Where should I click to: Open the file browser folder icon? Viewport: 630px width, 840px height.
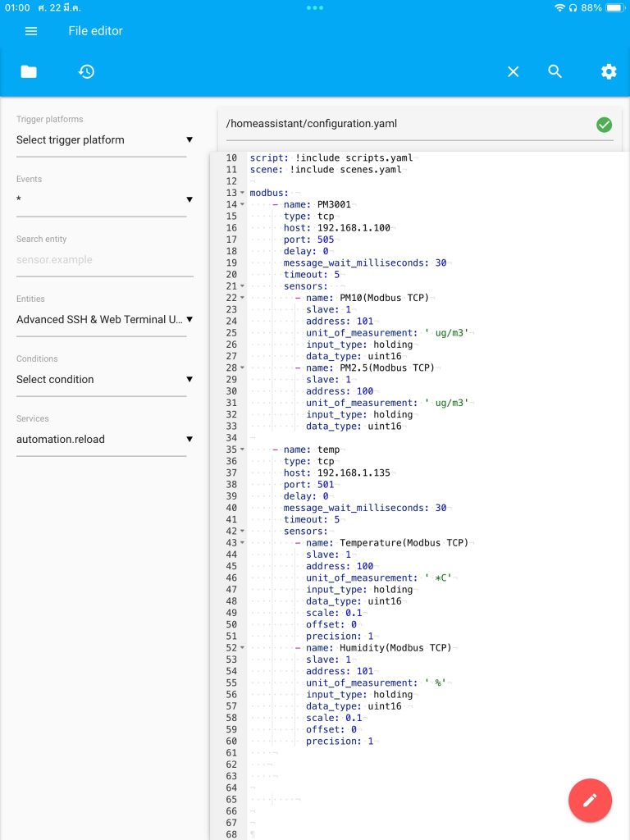[x=29, y=71]
